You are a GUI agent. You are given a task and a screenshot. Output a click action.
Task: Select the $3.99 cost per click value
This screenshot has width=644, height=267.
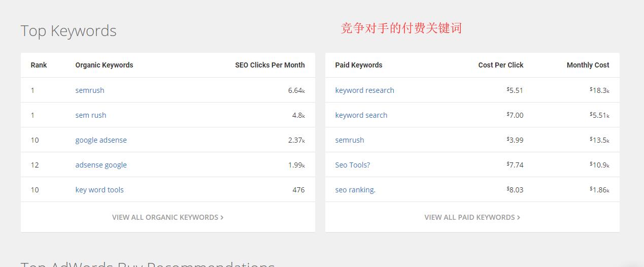pos(515,140)
